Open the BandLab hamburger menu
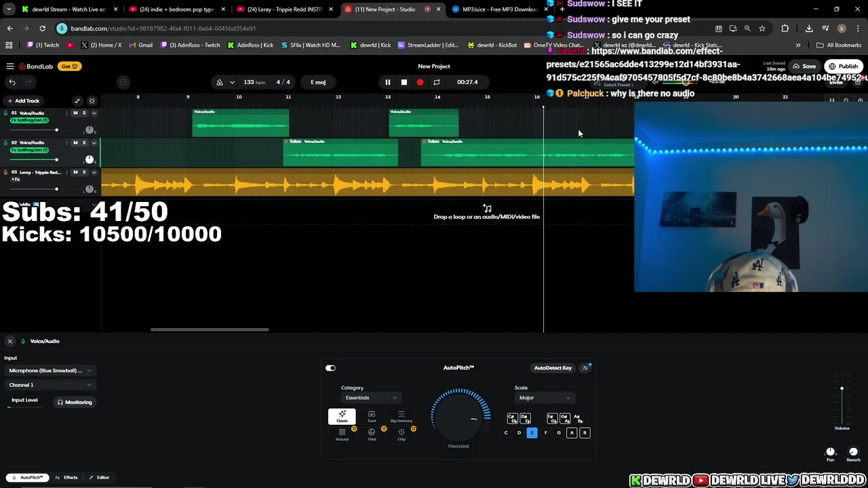 tap(10, 66)
